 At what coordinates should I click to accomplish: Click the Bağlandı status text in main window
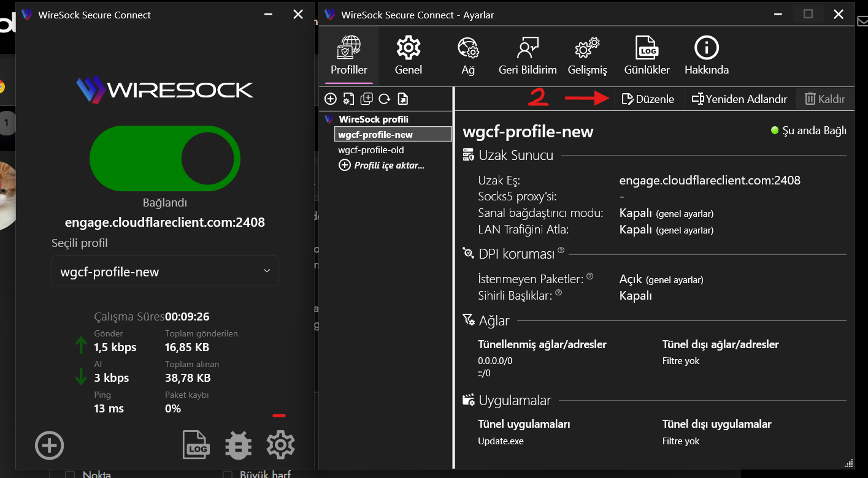(x=165, y=202)
